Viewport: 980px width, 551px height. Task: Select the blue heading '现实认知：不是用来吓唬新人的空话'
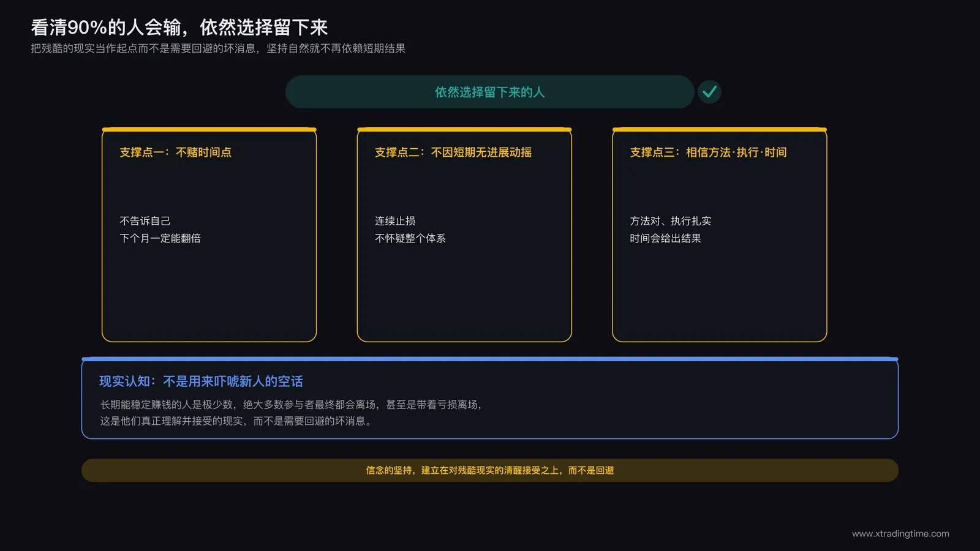click(201, 381)
